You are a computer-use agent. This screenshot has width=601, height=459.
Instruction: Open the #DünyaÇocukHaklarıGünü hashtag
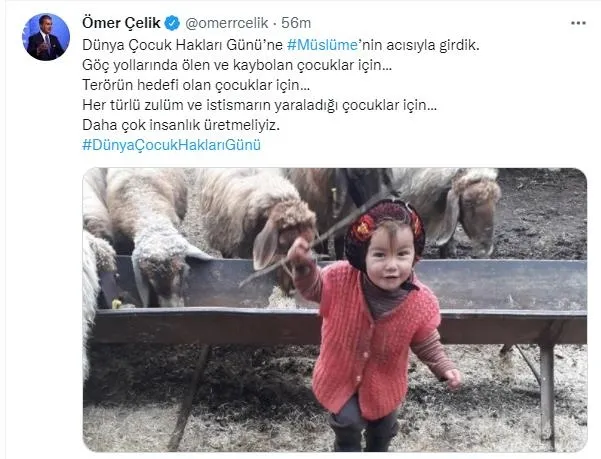171,145
